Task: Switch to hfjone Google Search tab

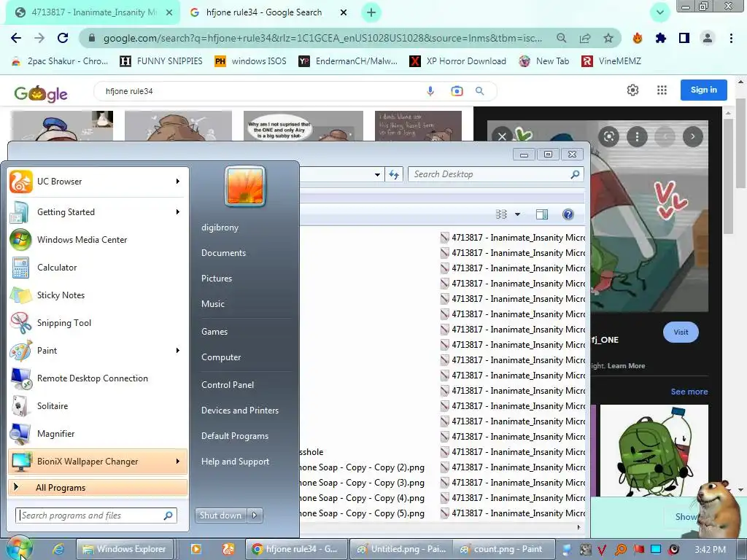Action: point(264,12)
